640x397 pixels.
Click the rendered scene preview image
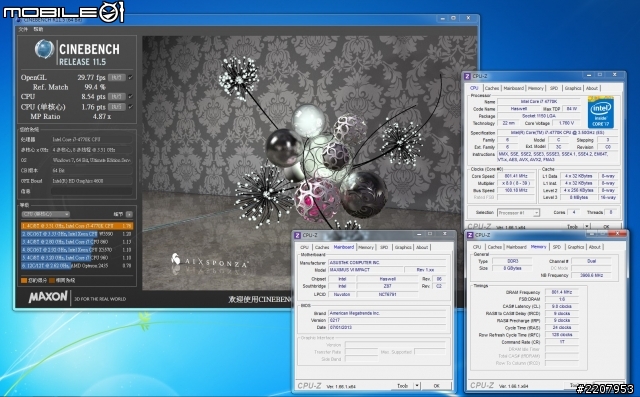click(x=309, y=163)
